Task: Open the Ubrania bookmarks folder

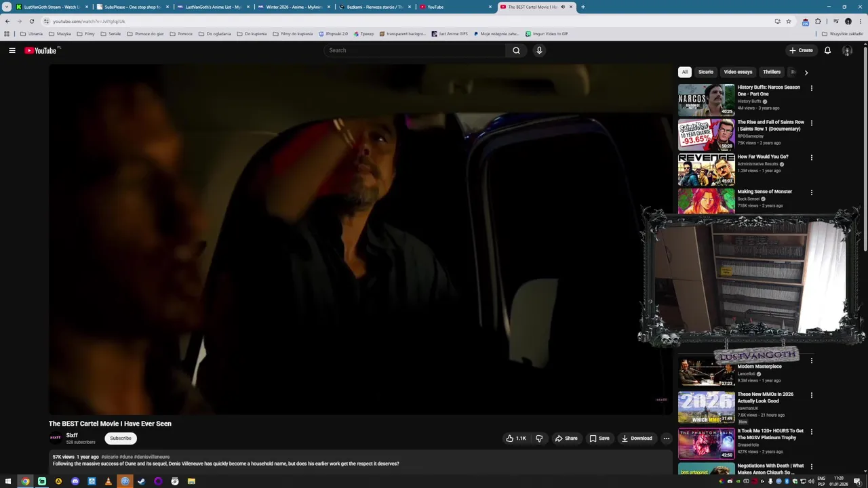Action: (x=31, y=34)
